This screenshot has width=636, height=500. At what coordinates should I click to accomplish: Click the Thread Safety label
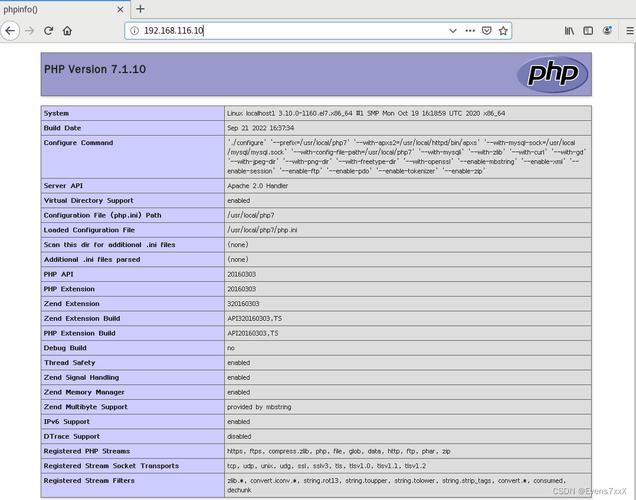[x=69, y=363]
